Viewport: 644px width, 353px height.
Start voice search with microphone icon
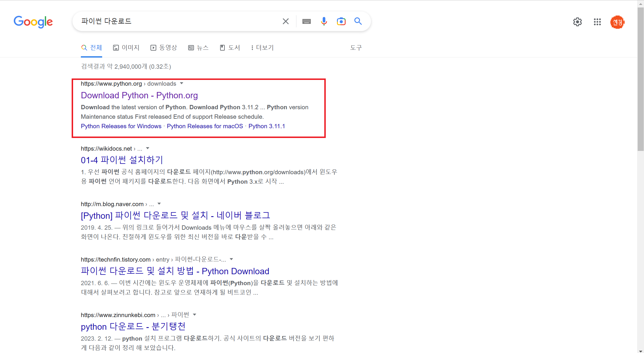[x=324, y=21]
